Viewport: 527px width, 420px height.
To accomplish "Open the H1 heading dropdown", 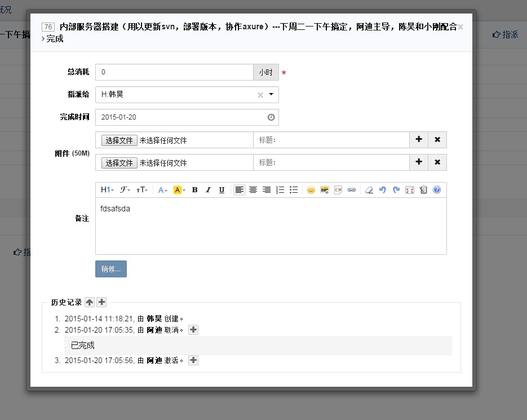I will (107, 190).
